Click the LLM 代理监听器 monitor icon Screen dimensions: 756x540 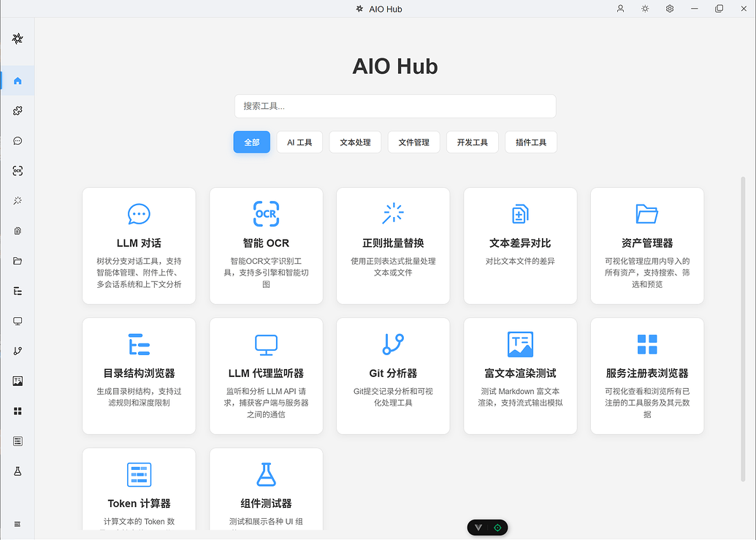click(266, 345)
